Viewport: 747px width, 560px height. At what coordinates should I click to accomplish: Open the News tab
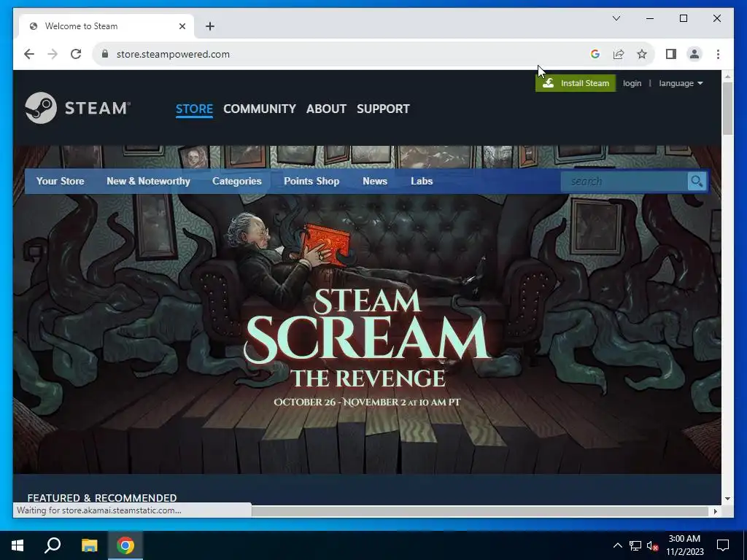pos(375,182)
